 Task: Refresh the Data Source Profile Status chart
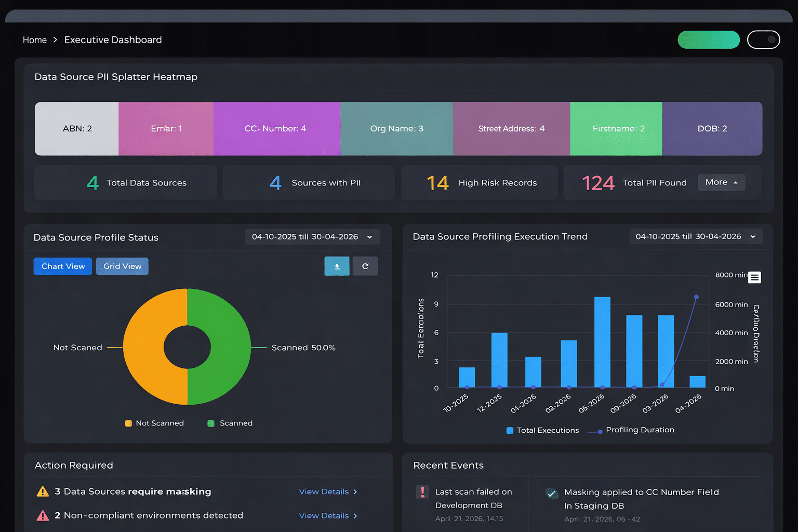coord(365,265)
